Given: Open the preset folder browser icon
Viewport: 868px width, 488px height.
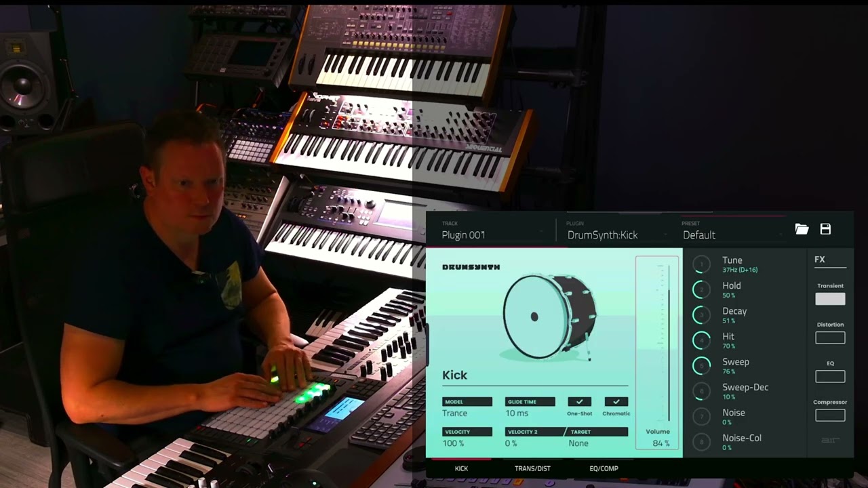Looking at the screenshot, I should tap(802, 229).
